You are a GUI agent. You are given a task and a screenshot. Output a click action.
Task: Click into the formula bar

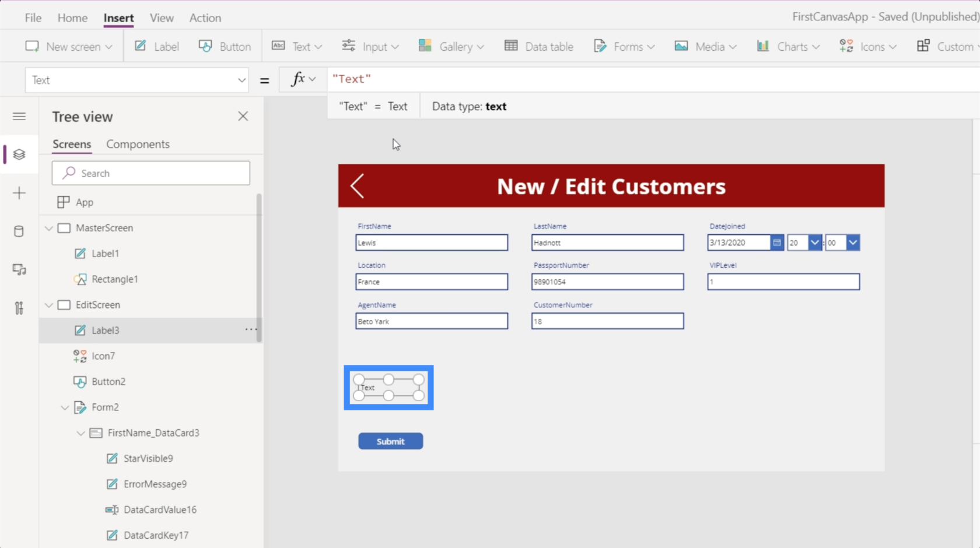point(653,79)
